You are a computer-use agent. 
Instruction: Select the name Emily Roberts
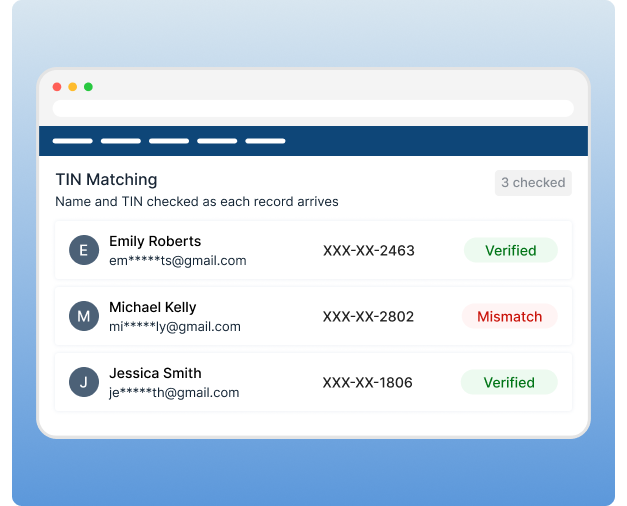[155, 241]
